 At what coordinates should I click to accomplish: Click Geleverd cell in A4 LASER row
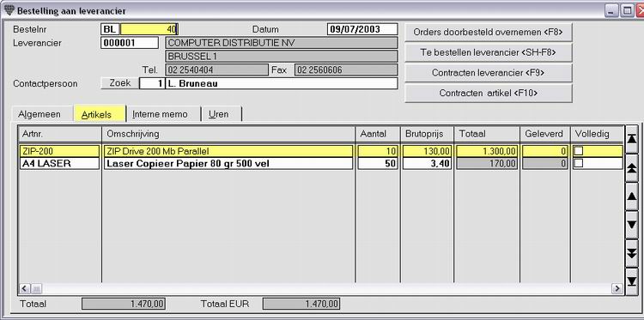[544, 163]
